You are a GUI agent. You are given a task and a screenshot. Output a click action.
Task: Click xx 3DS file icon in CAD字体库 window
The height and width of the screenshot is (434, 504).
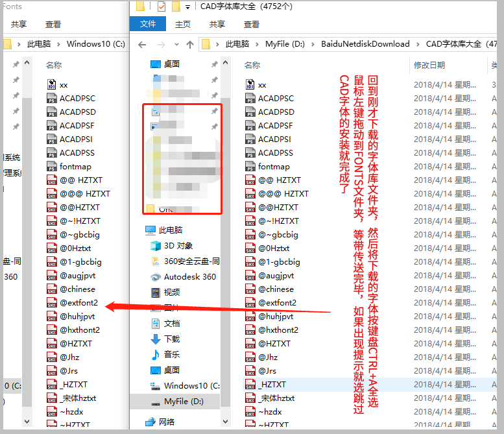(250, 84)
